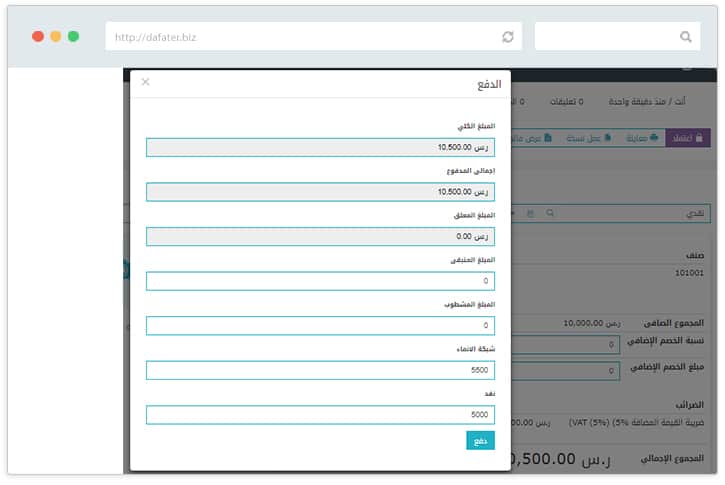Click the magnifier icon in browser search box
Screen dimensions: 725x485
[686, 37]
